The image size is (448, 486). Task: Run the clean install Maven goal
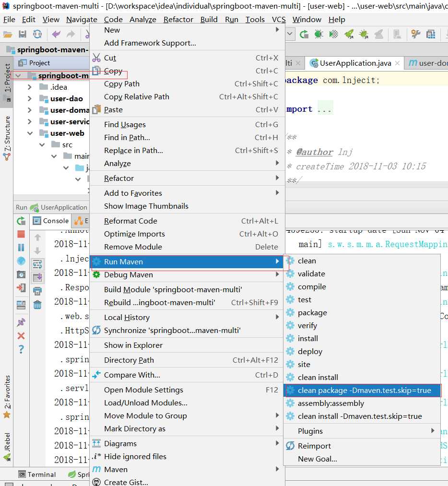click(362, 377)
